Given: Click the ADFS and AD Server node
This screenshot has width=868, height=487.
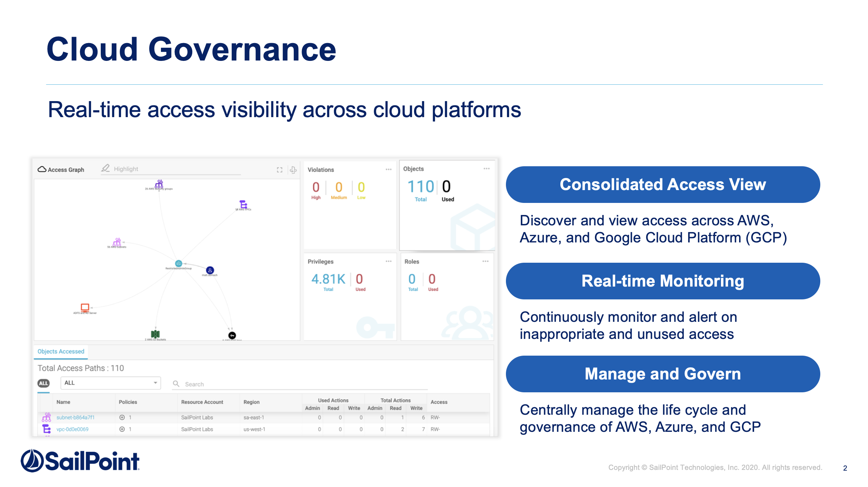Looking at the screenshot, I should tap(85, 308).
